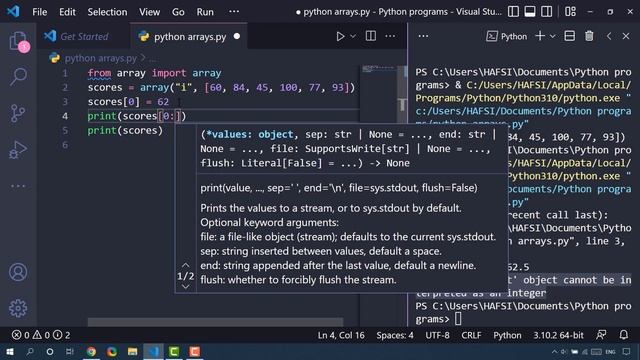The height and width of the screenshot is (360, 640).
Task: Open the Manage gear menu
Action: 18,308
